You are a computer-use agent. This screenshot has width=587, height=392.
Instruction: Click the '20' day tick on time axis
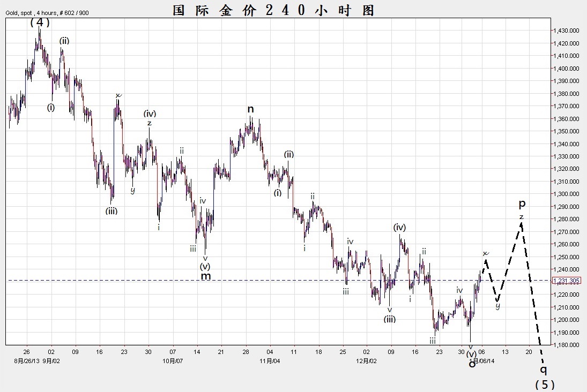click(x=529, y=352)
